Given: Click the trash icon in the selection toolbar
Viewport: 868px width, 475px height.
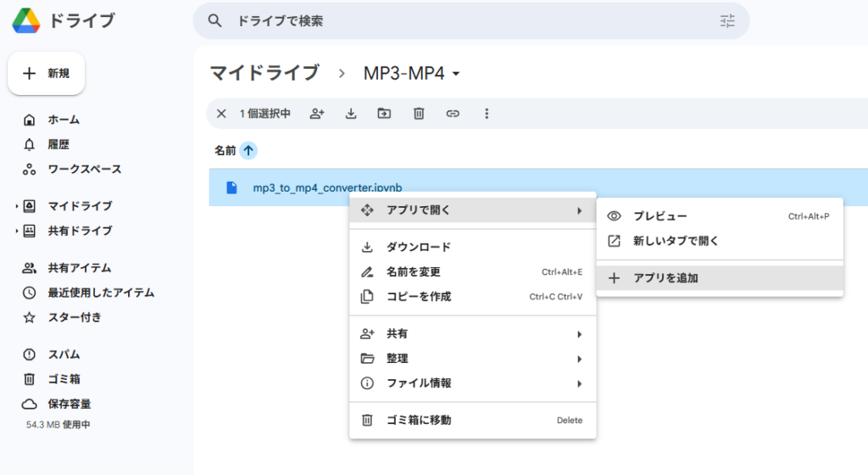Looking at the screenshot, I should pos(419,114).
